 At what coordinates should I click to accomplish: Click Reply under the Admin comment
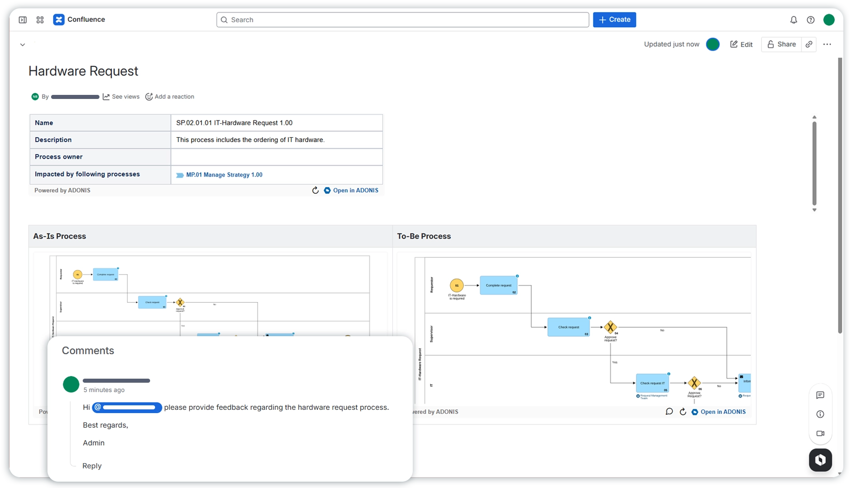point(92,465)
